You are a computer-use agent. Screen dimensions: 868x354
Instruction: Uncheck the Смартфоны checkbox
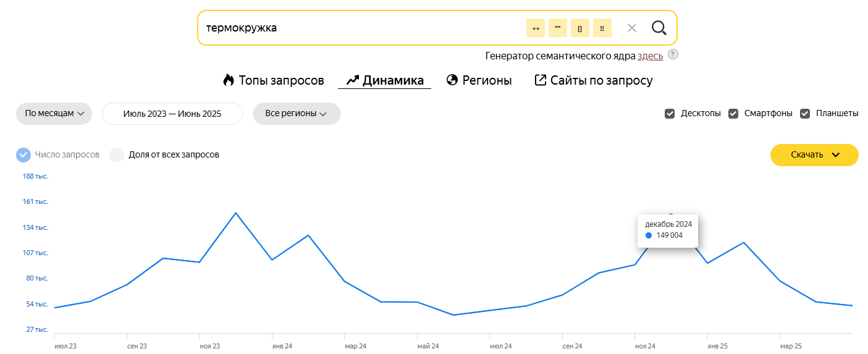pos(733,114)
